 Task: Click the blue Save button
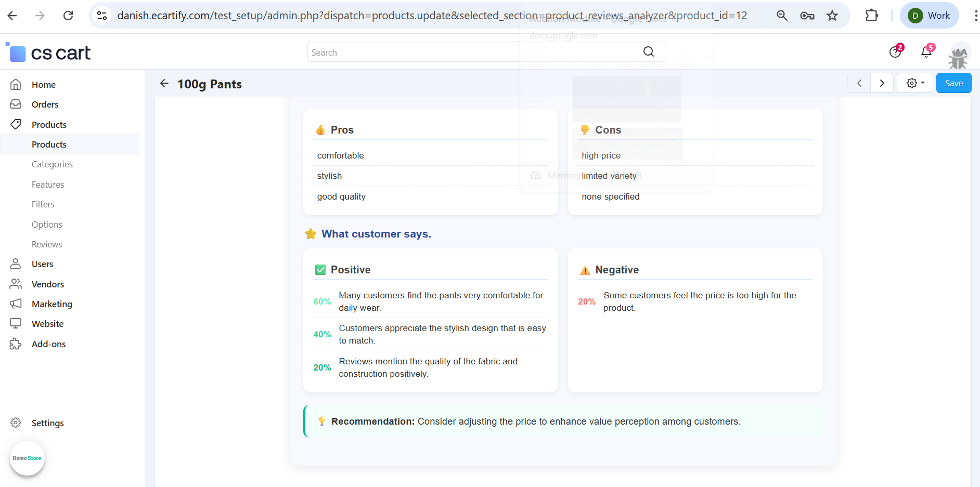[x=953, y=83]
